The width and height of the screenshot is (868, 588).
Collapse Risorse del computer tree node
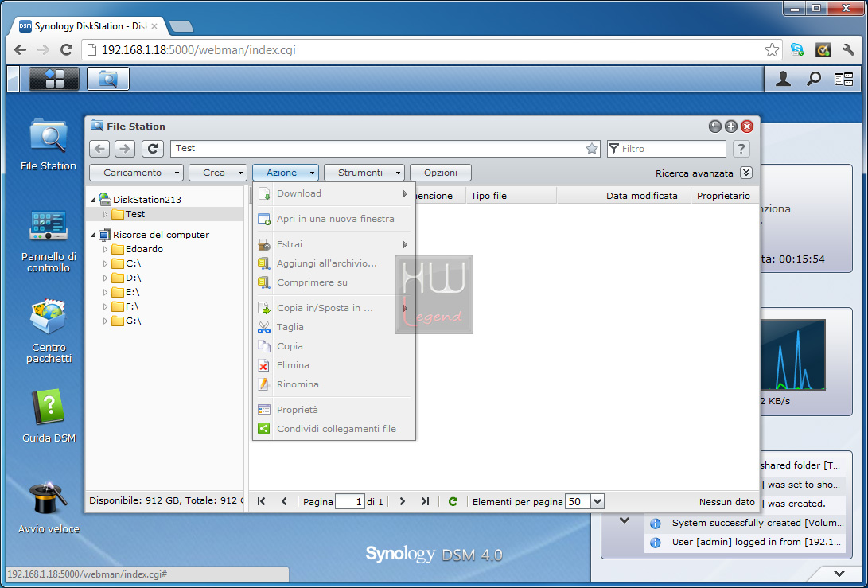coord(93,235)
